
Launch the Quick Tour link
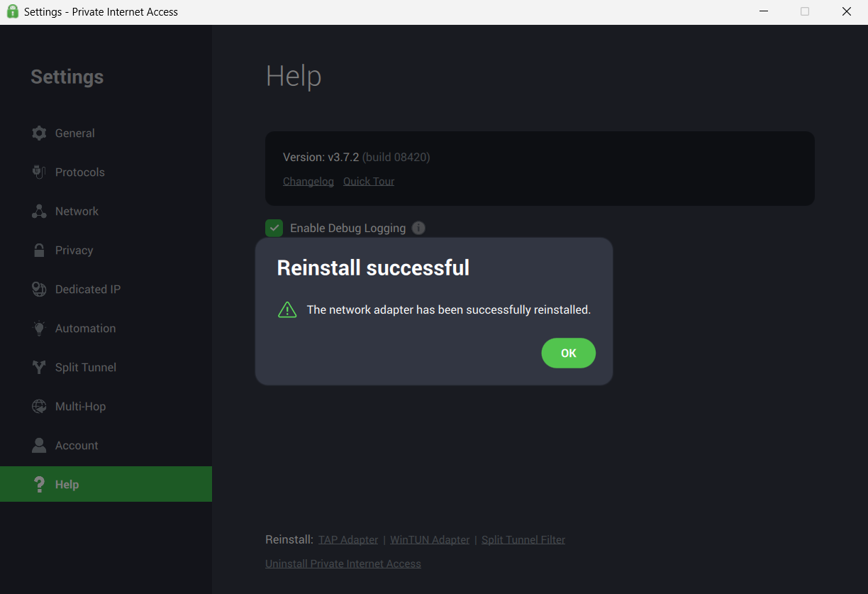click(x=369, y=182)
